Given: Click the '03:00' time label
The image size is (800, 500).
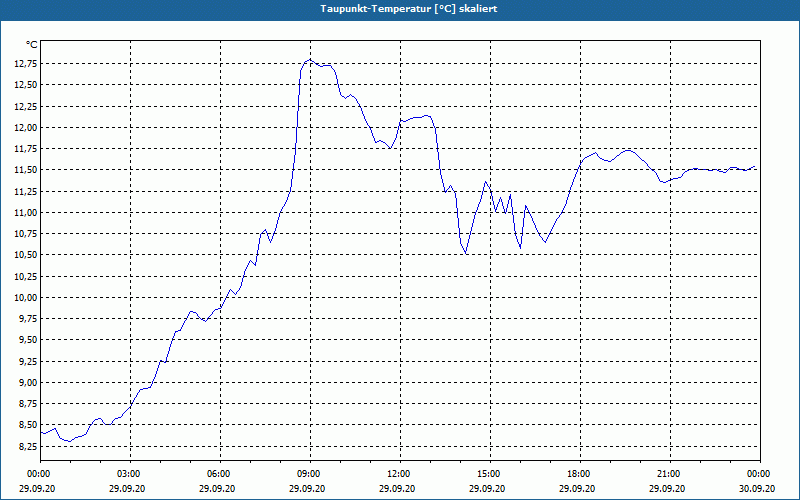Looking at the screenshot, I should point(131,474).
